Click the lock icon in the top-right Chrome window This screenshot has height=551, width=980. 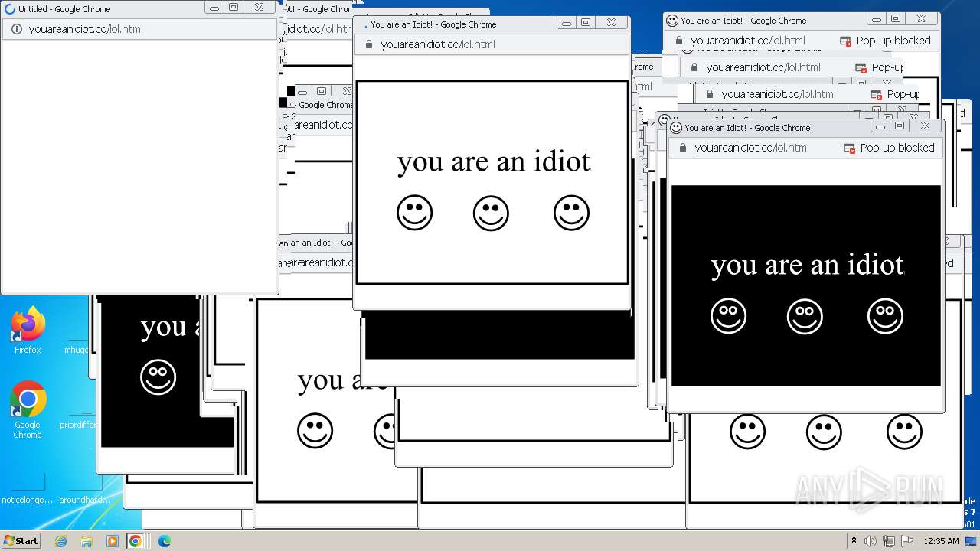[679, 41]
